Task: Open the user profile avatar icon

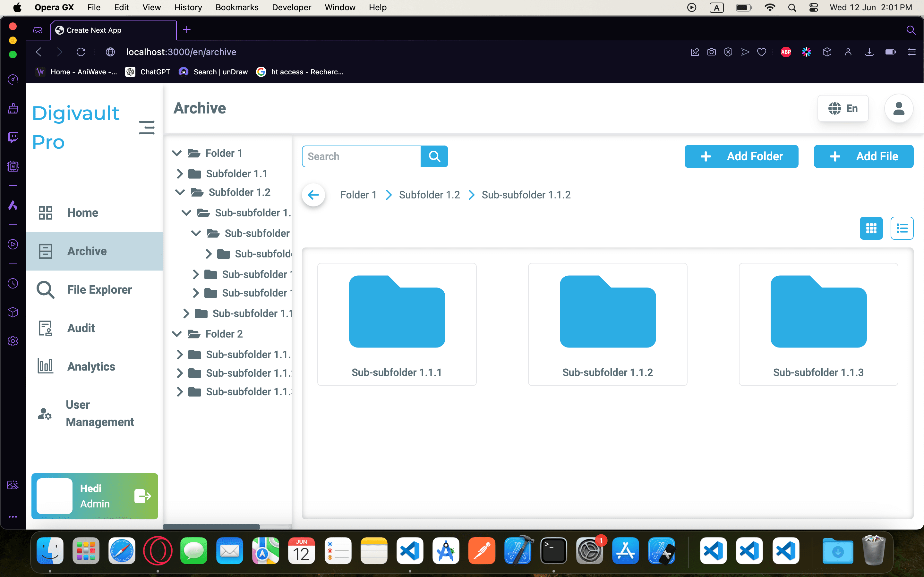Action: tap(899, 108)
